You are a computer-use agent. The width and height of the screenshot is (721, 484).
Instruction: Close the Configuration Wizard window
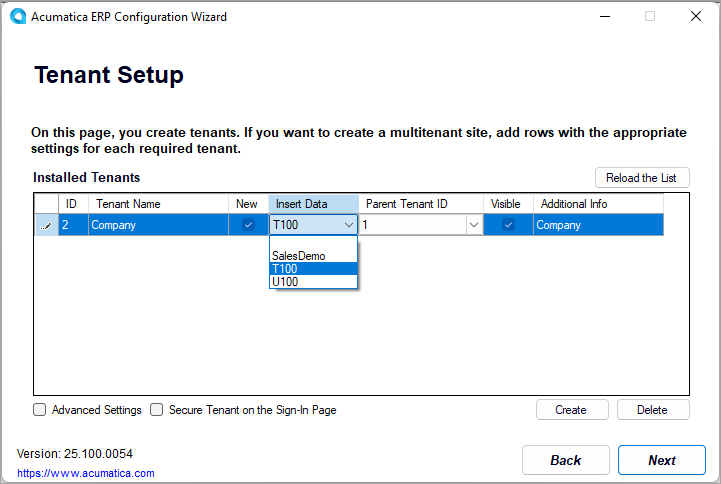[695, 17]
